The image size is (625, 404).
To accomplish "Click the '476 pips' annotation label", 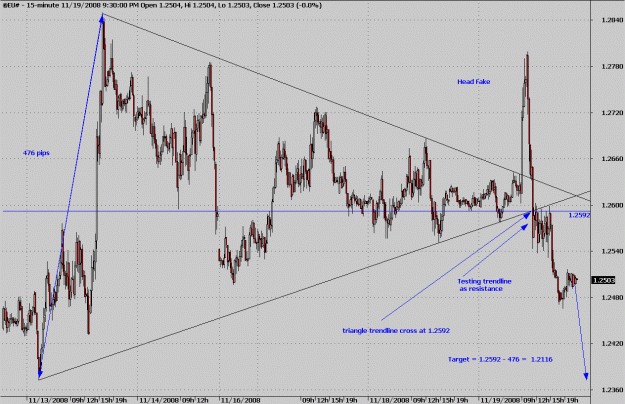I will 36,153.
